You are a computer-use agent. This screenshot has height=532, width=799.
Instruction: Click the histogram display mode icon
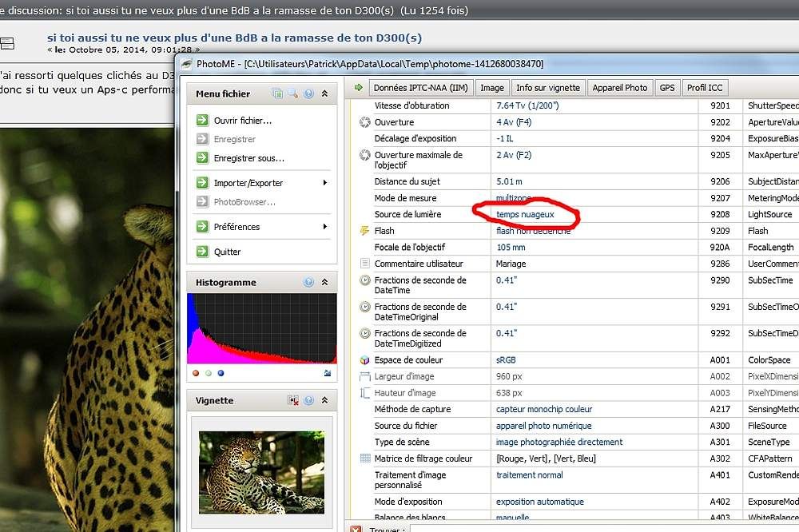328,373
